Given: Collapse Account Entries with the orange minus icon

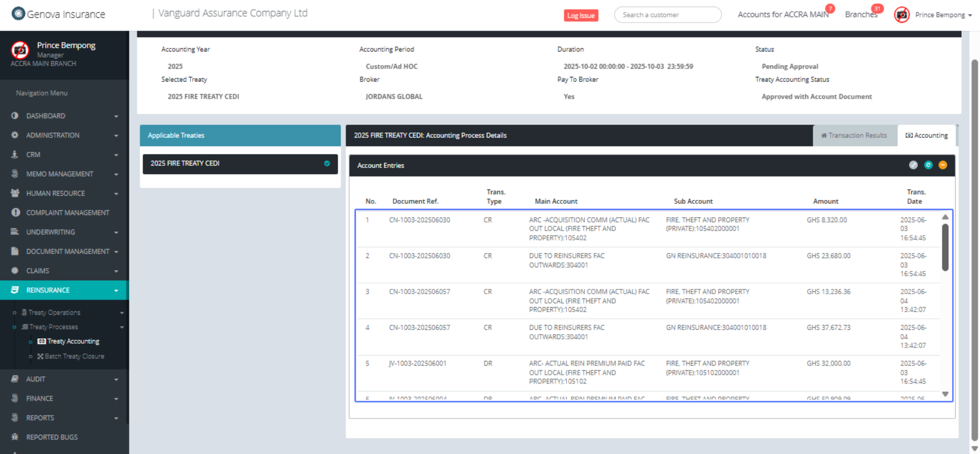Looking at the screenshot, I should 942,165.
